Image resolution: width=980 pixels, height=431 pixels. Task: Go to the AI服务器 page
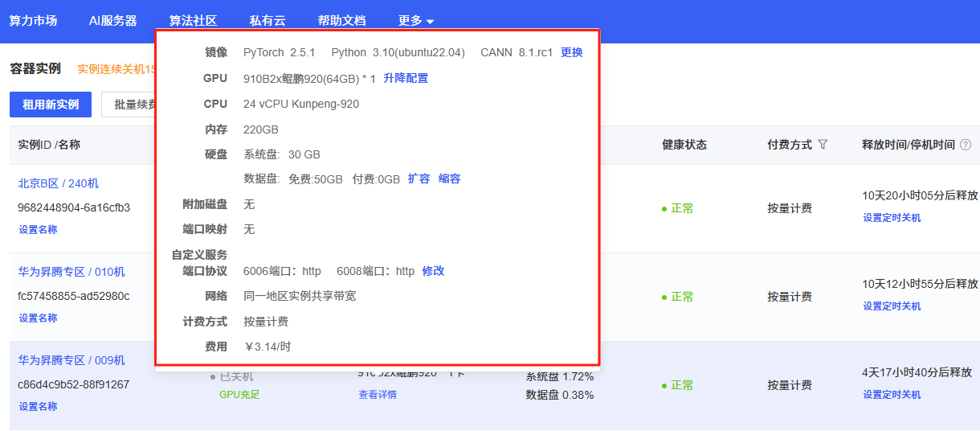[112, 21]
